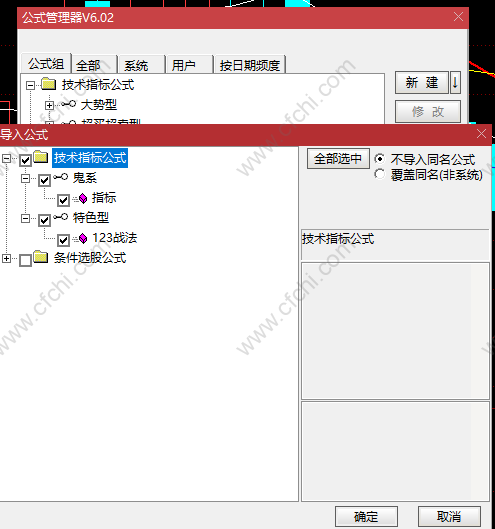Viewport: 495px width, 529px height.
Task: Uncheck the 123战法 checkbox
Action: tap(63, 240)
